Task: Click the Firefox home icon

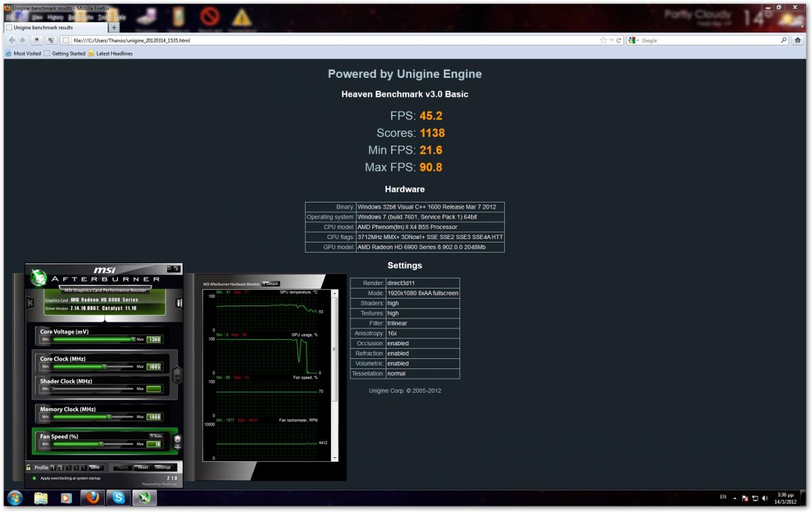Action: tap(798, 40)
